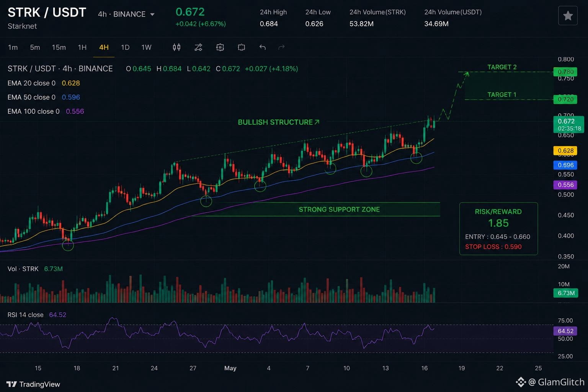
Task: Click the 16 label on the date axis
Action: (424, 368)
